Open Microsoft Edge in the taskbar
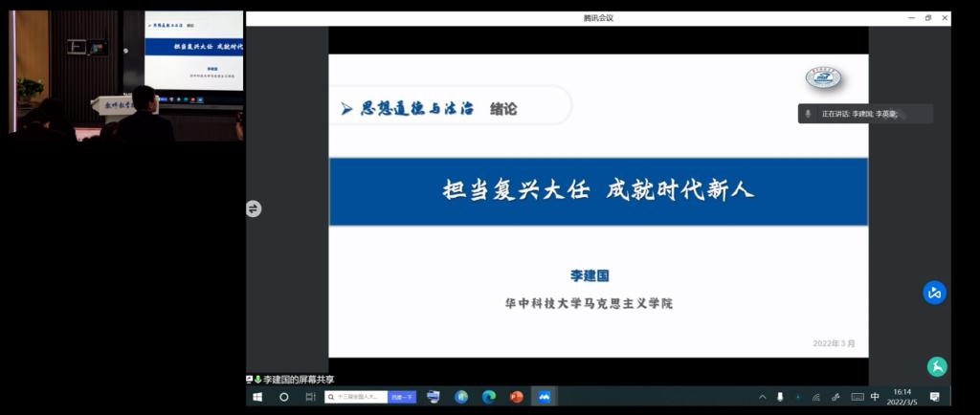980x415 pixels. click(x=489, y=397)
